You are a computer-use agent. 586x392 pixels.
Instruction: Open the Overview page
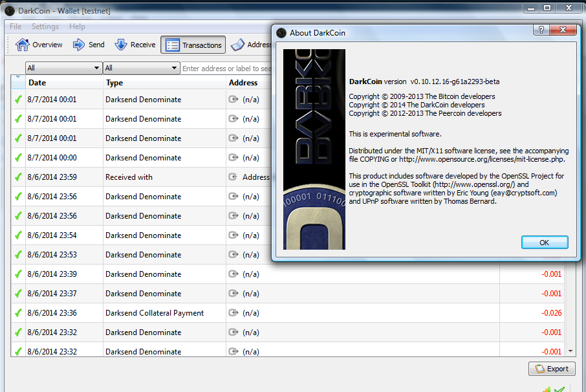click(x=39, y=45)
